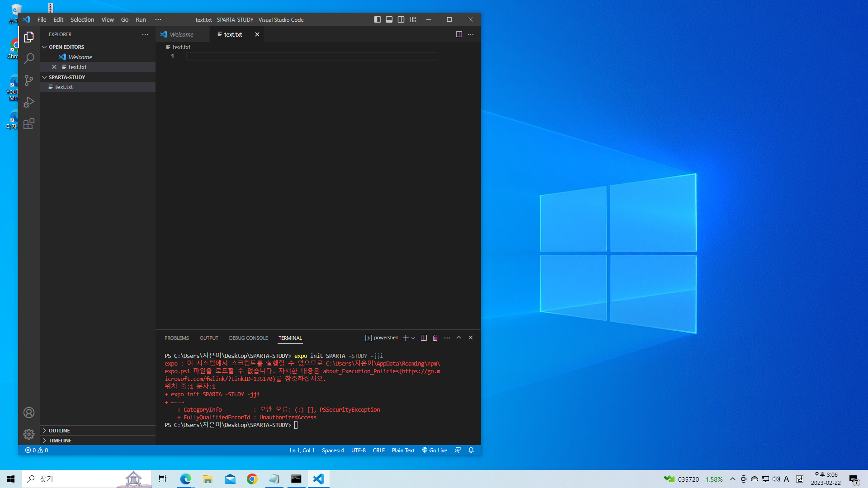This screenshot has width=868, height=488.
Task: Open File Explorer from the taskbar
Action: pyautogui.click(x=208, y=479)
